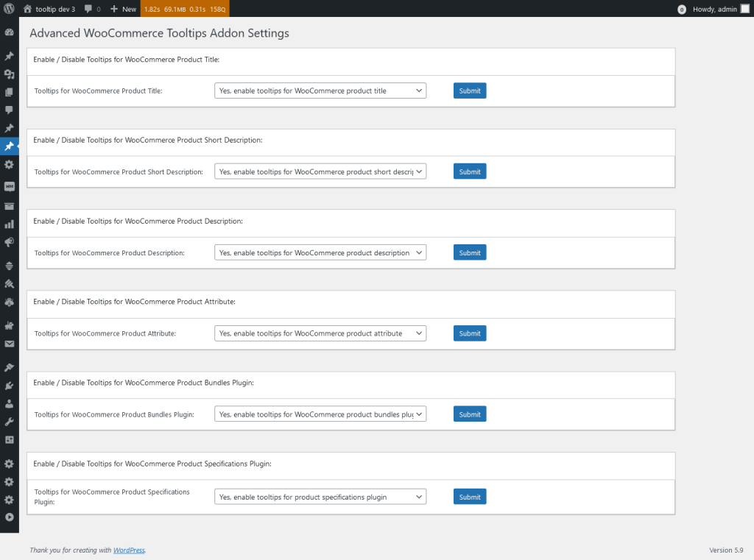Open the gear icon just above WooCommerce icon
The width and height of the screenshot is (754, 560).
point(9,164)
